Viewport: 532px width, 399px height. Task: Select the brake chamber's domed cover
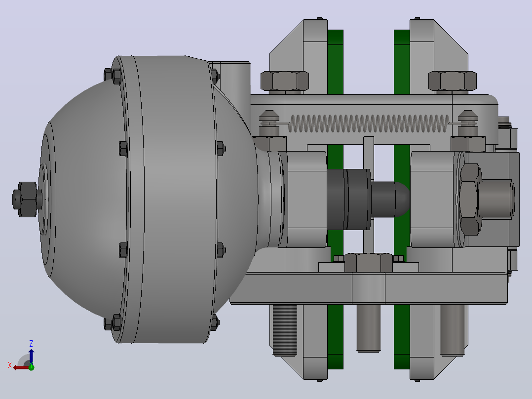[x=80, y=199]
